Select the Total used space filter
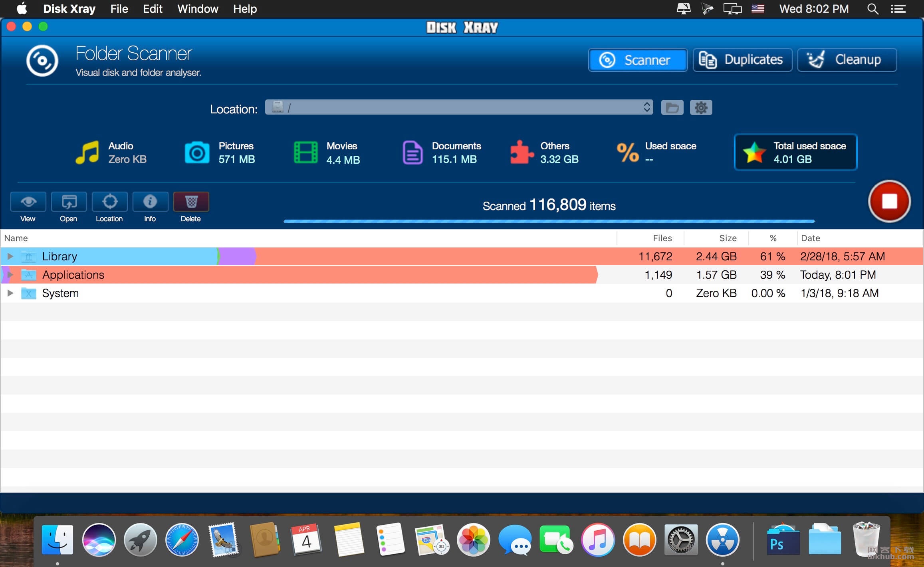 tap(795, 152)
